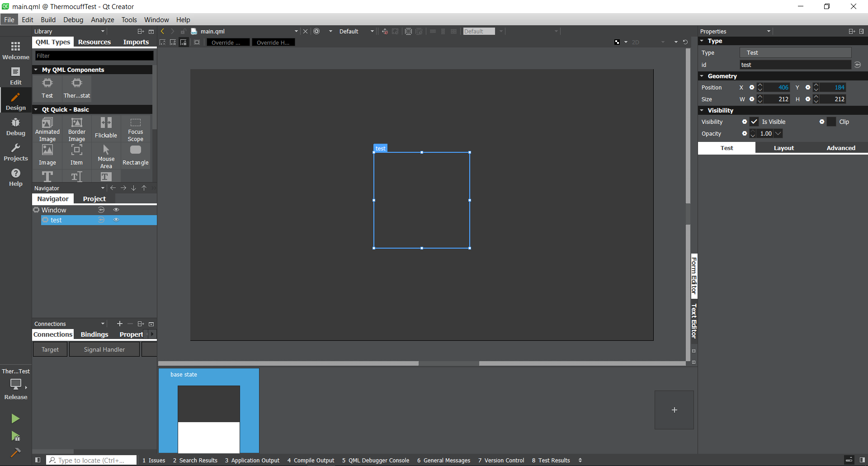This screenshot has width=868, height=466.
Task: Switch to the Bindings tab
Action: 94,334
